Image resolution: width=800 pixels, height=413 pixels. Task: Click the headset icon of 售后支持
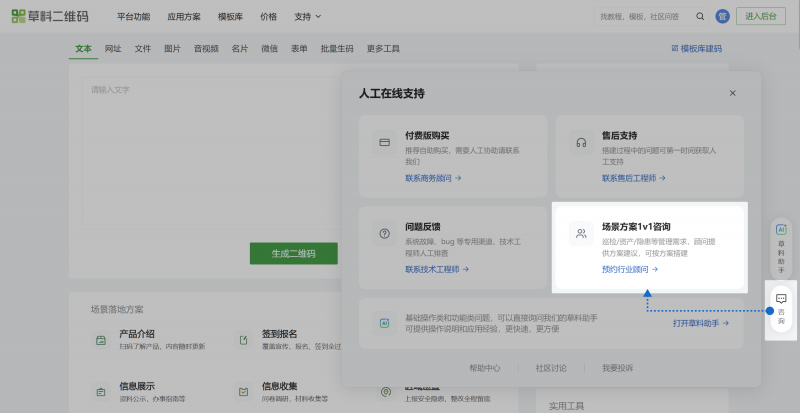(x=581, y=142)
